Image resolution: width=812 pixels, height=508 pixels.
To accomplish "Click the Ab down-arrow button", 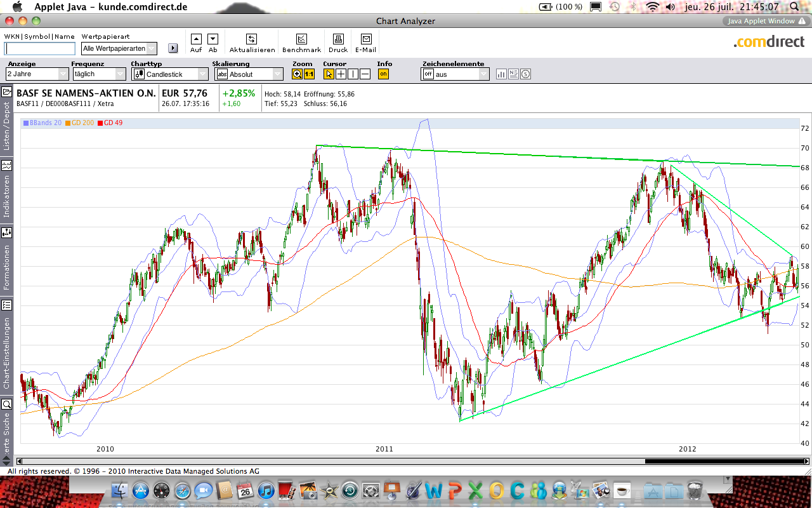I will click(213, 39).
